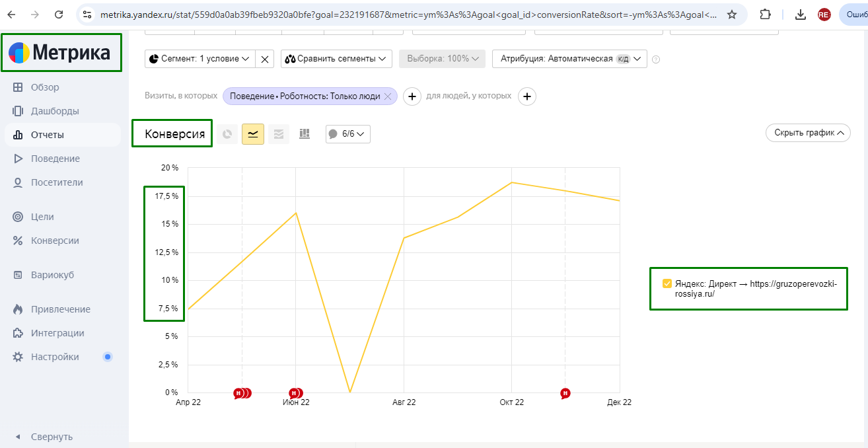Choose the bar chart view icon
Viewport: 868px width, 448px height.
pos(305,134)
